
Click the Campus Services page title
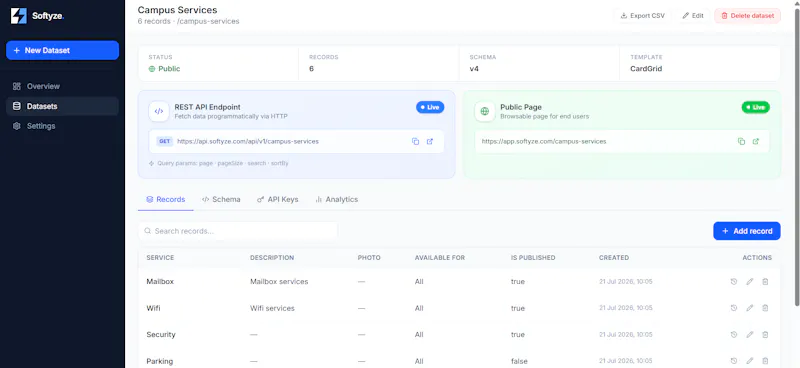click(178, 10)
